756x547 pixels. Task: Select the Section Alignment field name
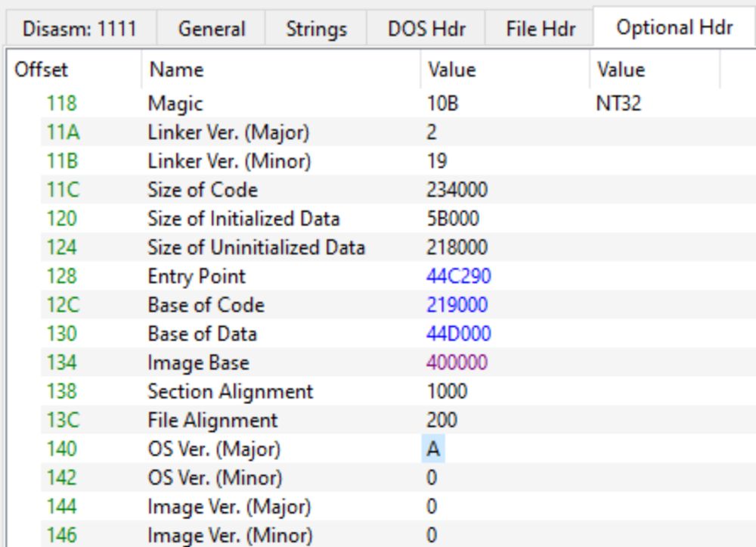(x=231, y=392)
